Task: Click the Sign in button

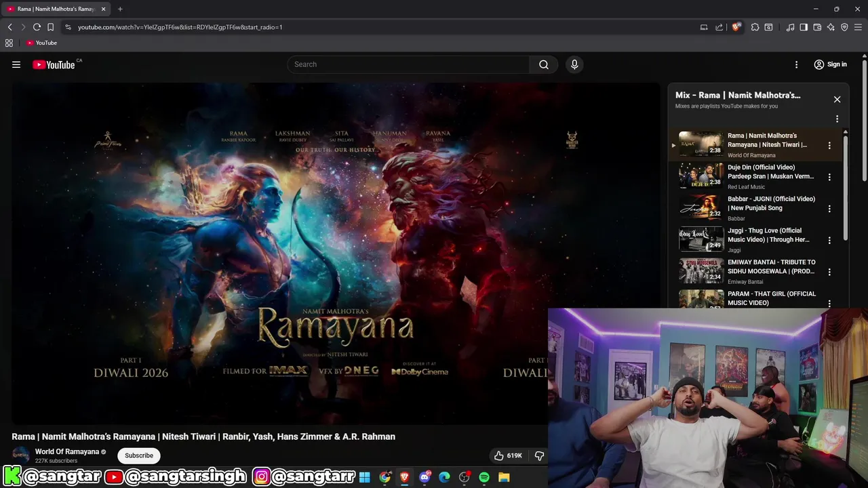Action: (831, 64)
